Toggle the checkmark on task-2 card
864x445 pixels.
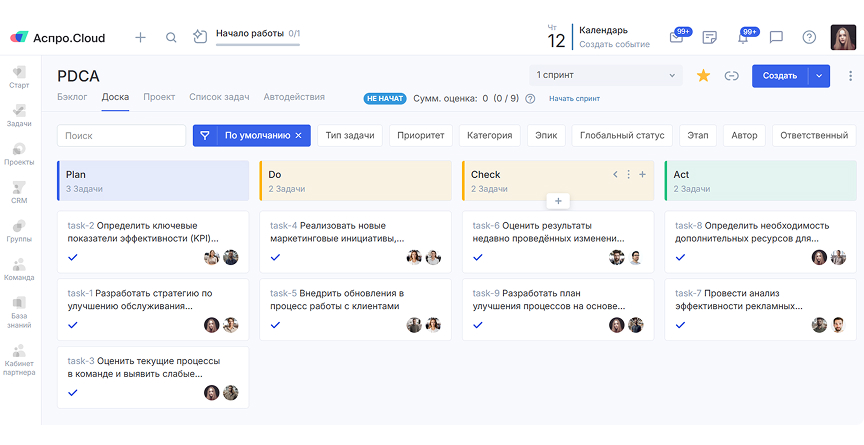pos(73,257)
